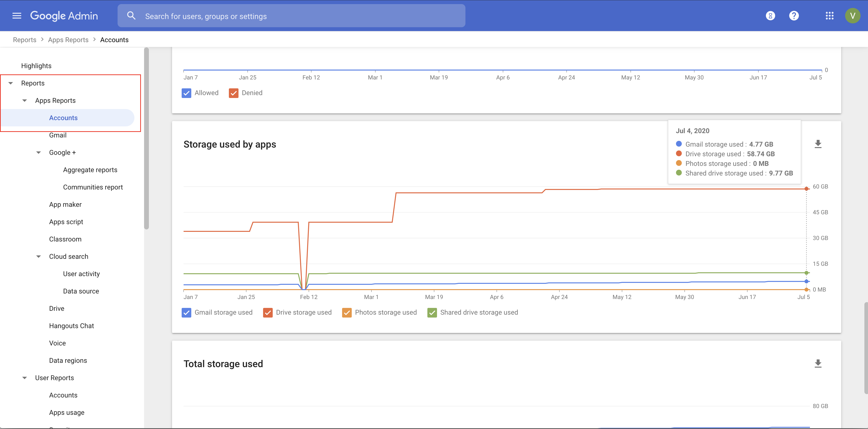Viewport: 868px width, 429px height.
Task: Uncheck the Allowed checkbox
Action: (x=186, y=93)
